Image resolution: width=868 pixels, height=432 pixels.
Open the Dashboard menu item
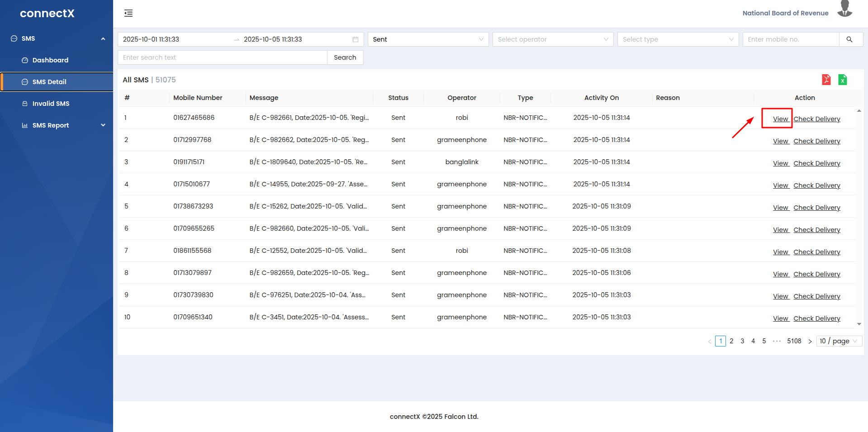50,60
